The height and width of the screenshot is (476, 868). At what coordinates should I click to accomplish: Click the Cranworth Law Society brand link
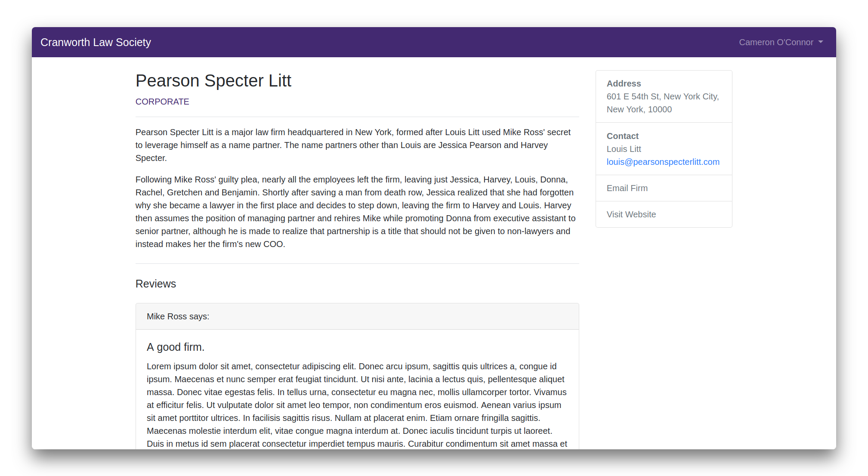coord(96,42)
